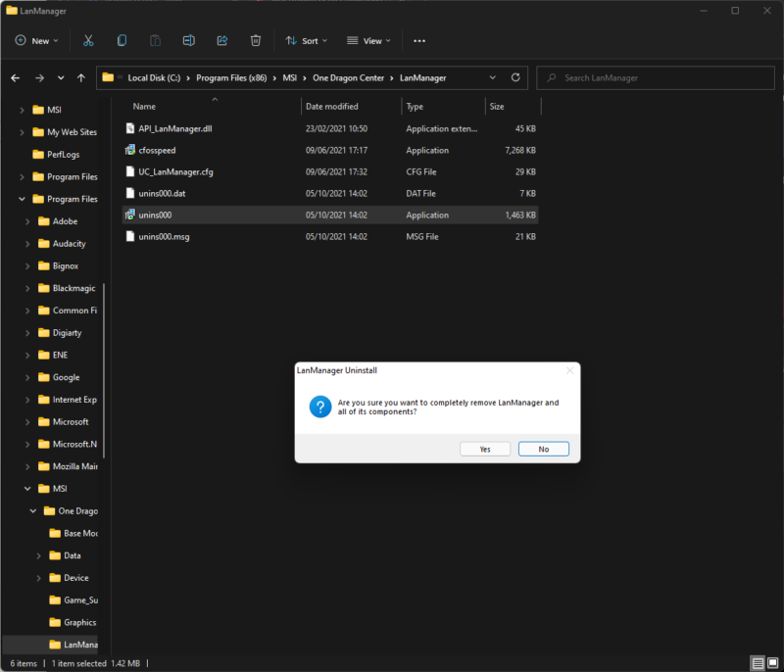784x672 pixels.
Task: Open the See more ellipsis menu
Action: [x=419, y=41]
